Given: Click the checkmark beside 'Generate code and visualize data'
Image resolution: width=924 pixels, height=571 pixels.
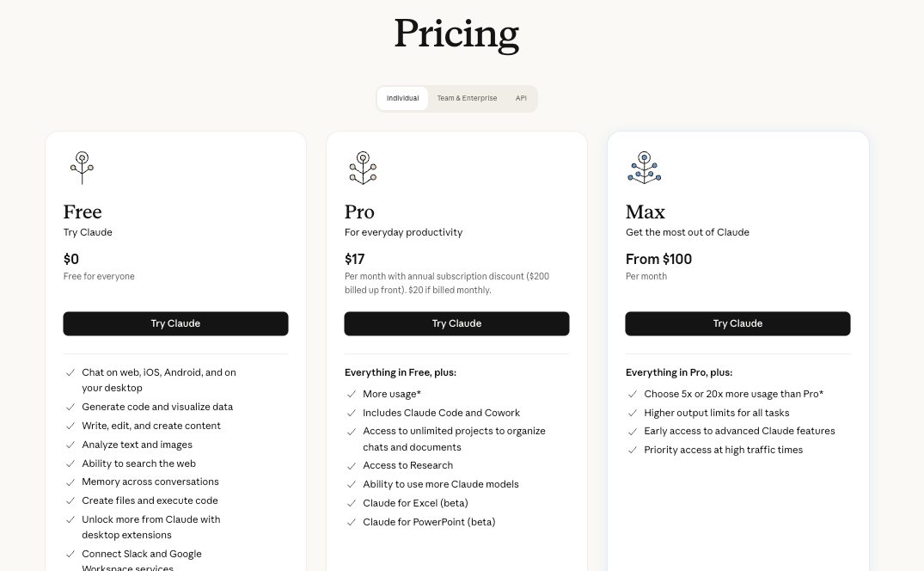Looking at the screenshot, I should pos(70,407).
